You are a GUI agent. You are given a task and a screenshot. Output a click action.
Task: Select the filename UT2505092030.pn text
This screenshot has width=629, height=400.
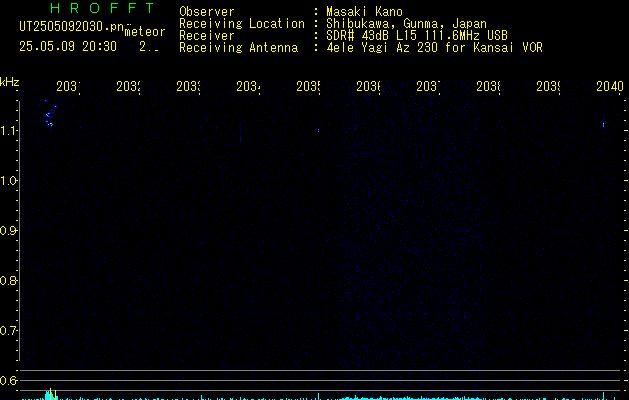point(71,27)
